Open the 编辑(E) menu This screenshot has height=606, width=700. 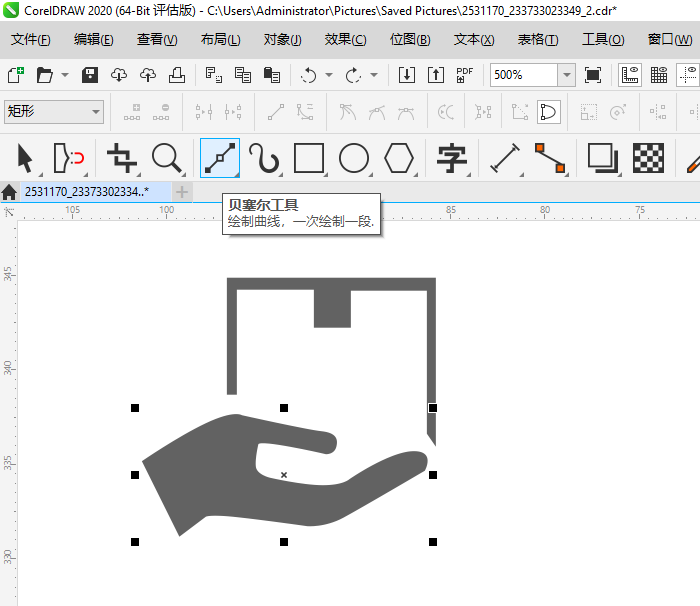click(x=93, y=40)
